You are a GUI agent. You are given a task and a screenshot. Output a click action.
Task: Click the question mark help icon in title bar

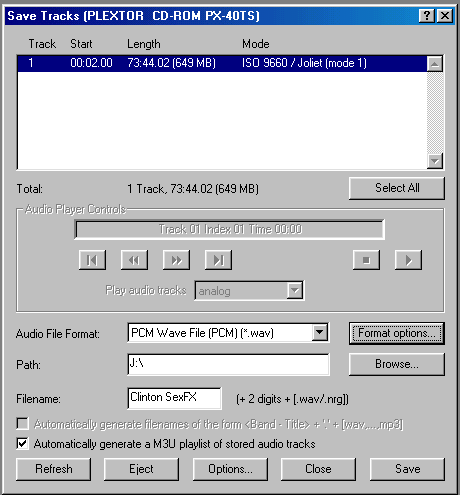[426, 15]
